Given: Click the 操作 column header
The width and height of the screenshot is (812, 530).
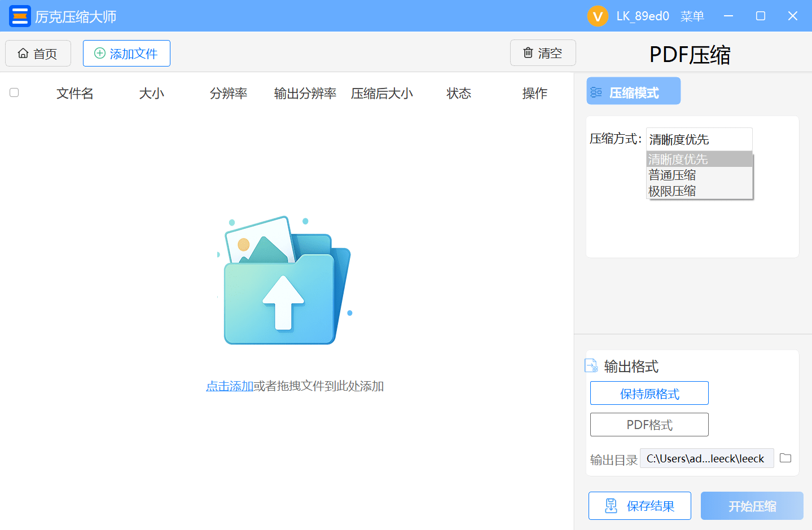Looking at the screenshot, I should coord(535,93).
